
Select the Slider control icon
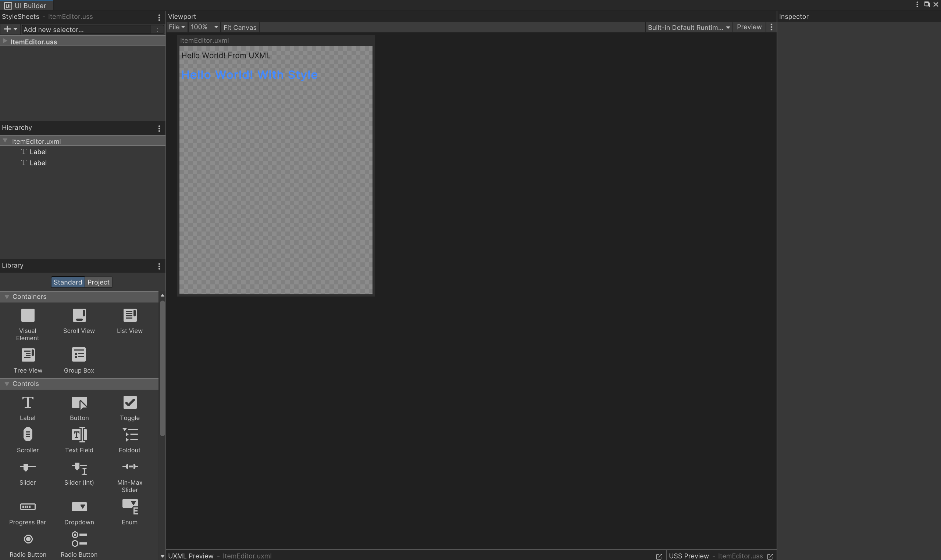coord(28,467)
